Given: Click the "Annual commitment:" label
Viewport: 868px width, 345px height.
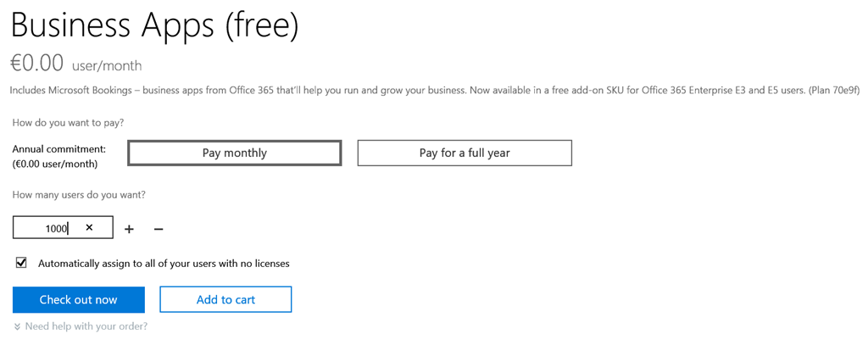Looking at the screenshot, I should pyautogui.click(x=59, y=148).
